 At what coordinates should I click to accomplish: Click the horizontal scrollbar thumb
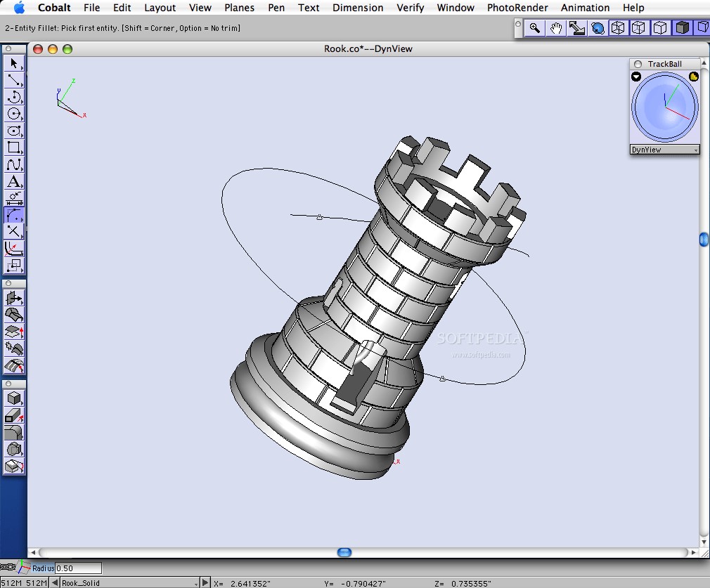[x=344, y=553]
